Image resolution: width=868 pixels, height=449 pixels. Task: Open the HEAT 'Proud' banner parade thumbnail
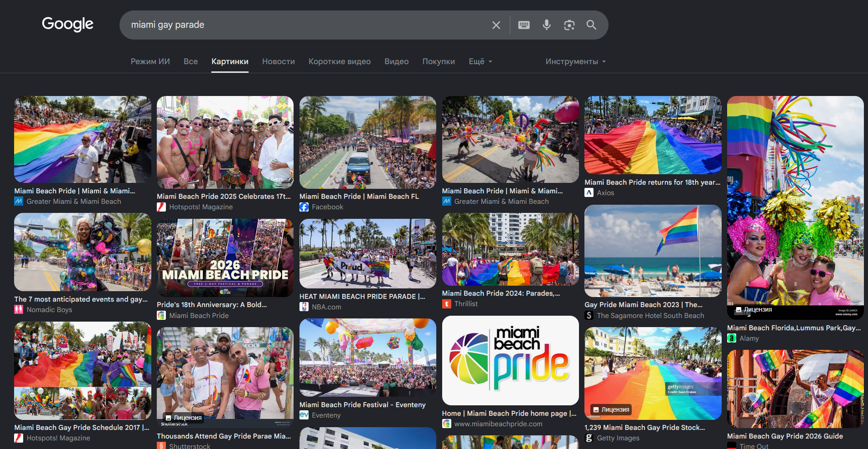[368, 253]
